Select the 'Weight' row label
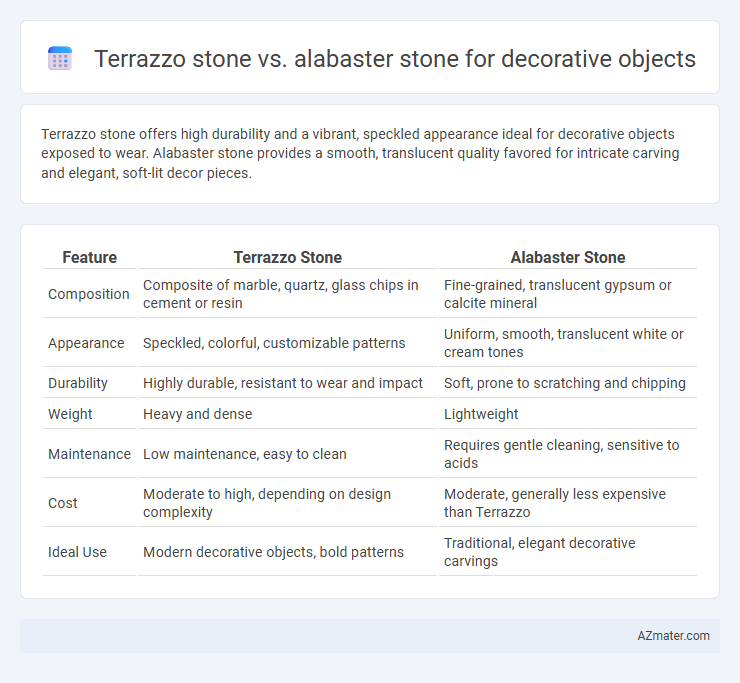The image size is (740, 683). coord(70,414)
